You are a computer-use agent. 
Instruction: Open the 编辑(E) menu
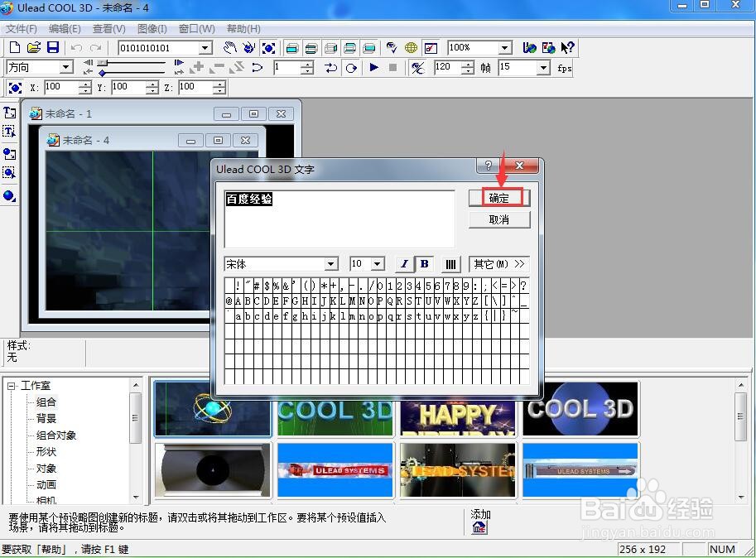[65, 29]
